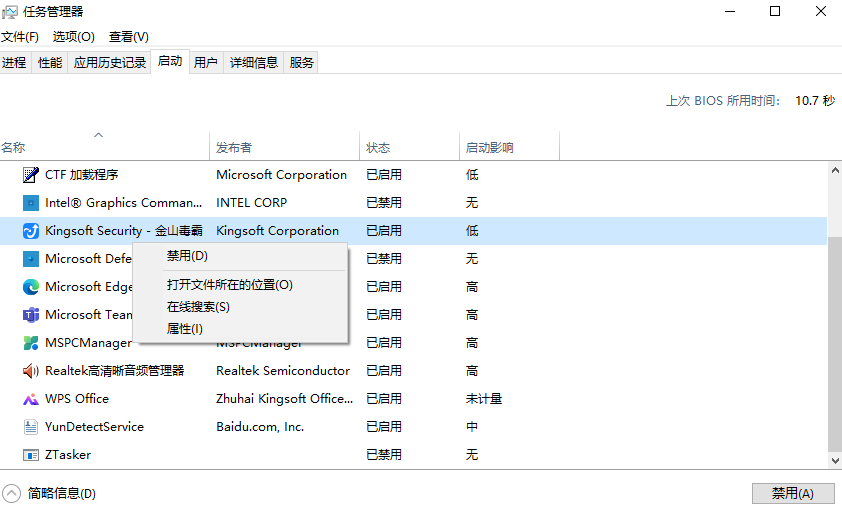Screen dimensions: 842x512
Task: Minimize the Task Manager window
Action: 730,11
